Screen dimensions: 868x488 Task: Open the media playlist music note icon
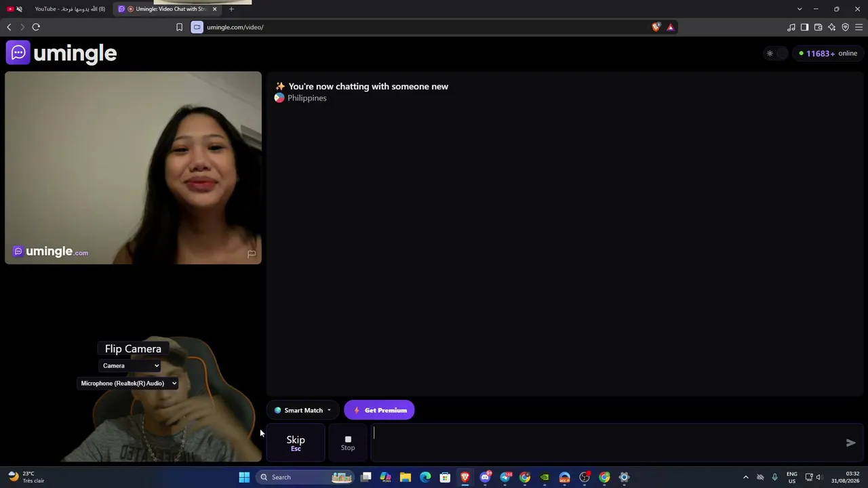[x=791, y=27]
